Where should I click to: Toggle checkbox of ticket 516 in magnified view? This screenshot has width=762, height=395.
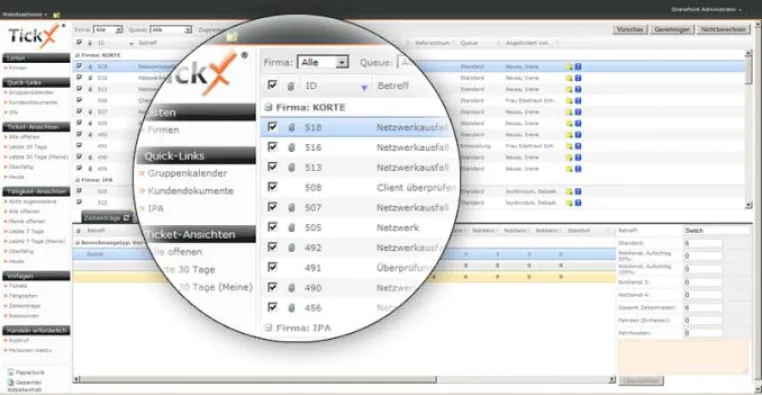point(272,147)
